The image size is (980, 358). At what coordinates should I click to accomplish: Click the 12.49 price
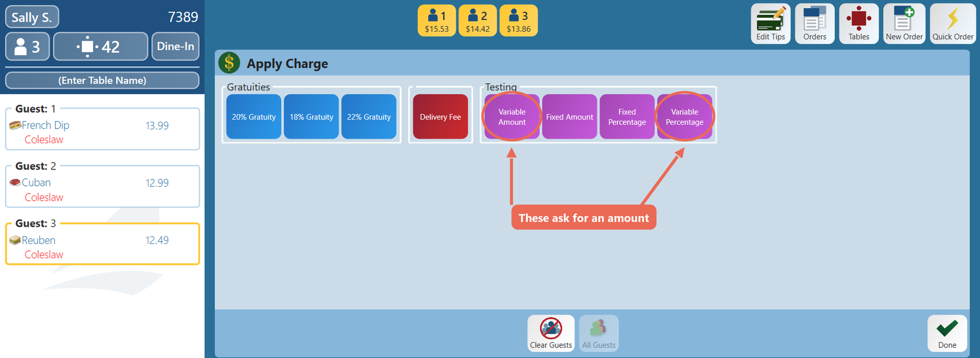coord(157,240)
